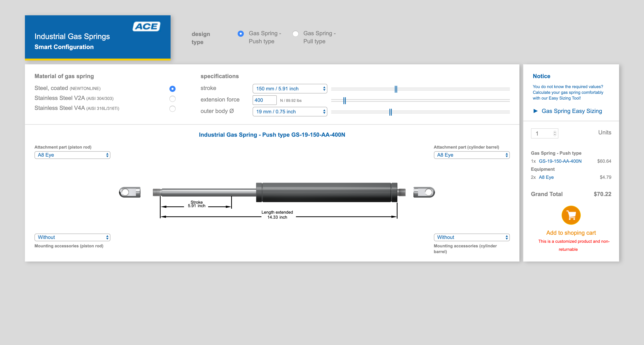
Task: Select Gas Spring Pull type design
Action: (295, 34)
